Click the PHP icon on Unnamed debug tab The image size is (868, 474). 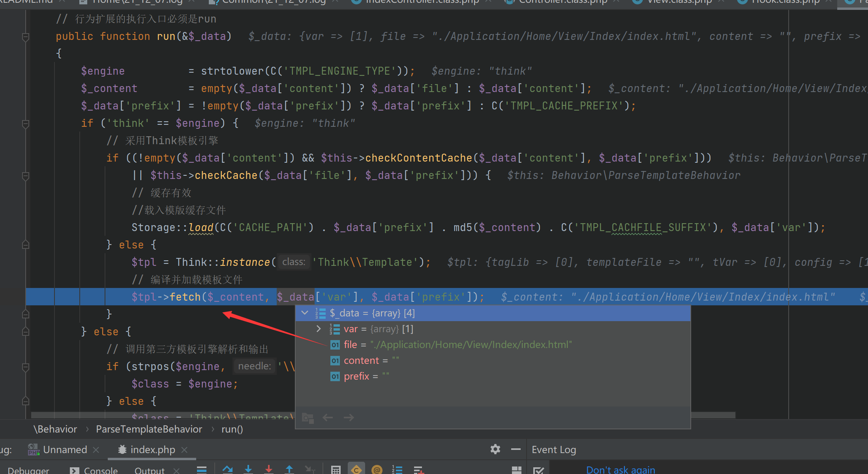point(34,450)
